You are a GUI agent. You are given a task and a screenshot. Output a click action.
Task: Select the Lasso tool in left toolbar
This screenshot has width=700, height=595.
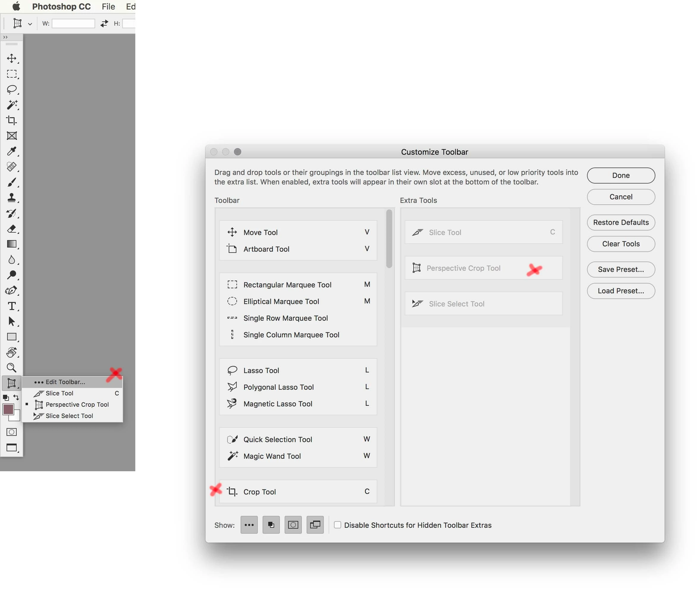(12, 89)
